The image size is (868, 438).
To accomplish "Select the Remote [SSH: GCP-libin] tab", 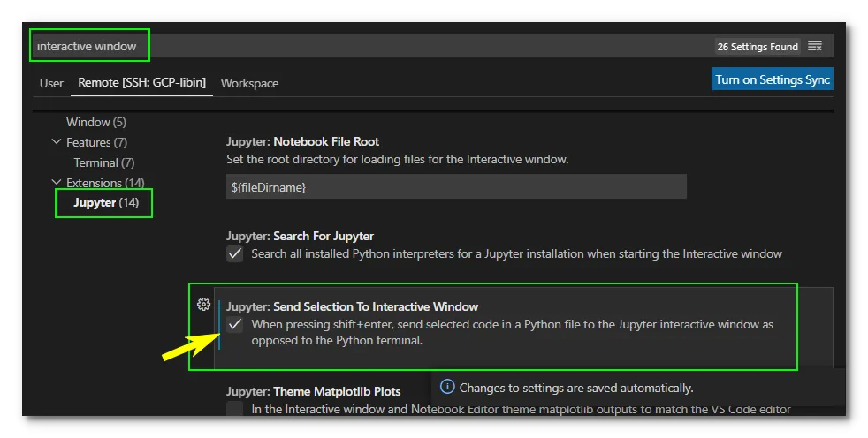I will (141, 82).
